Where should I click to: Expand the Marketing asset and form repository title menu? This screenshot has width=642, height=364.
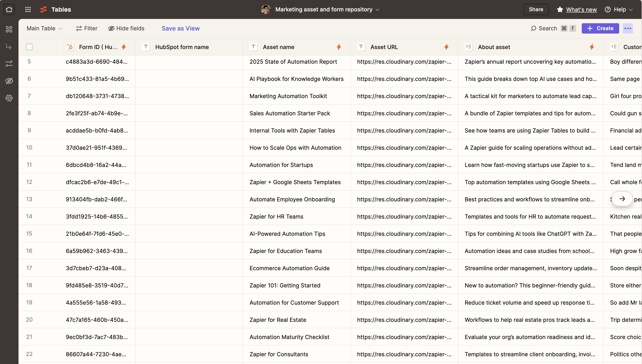point(327,9)
